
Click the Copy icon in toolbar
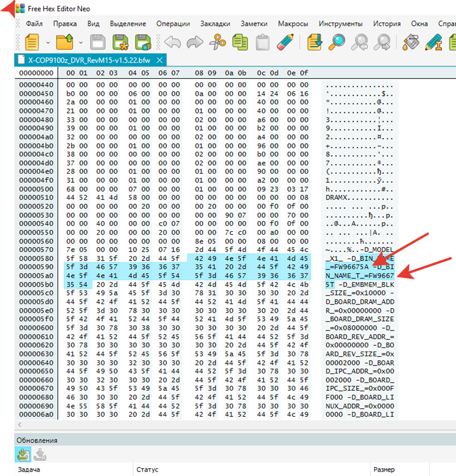240,42
